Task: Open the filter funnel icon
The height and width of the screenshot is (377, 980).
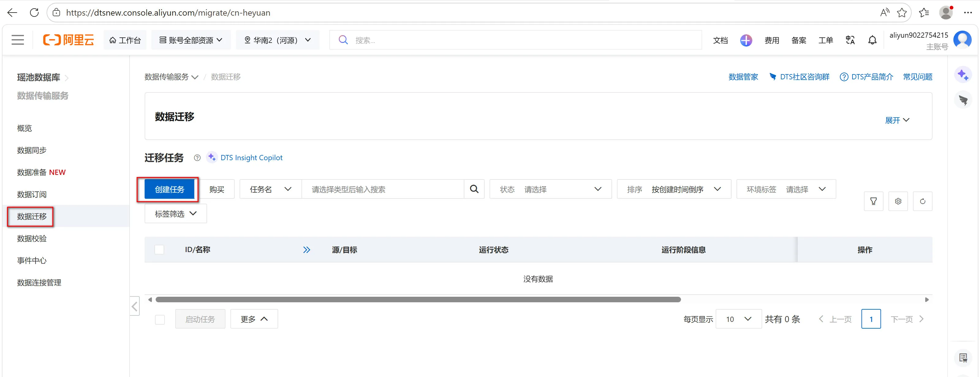Action: (873, 201)
